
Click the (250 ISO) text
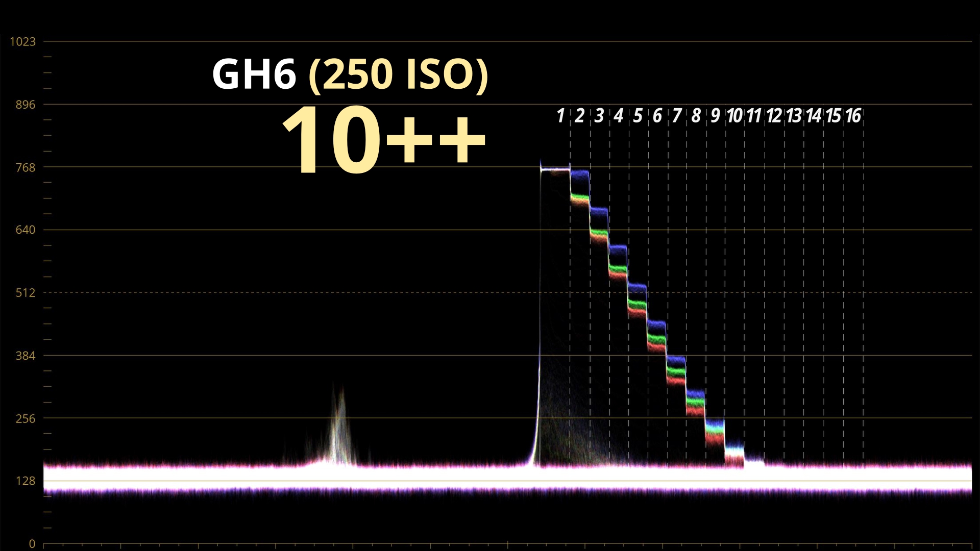tap(399, 75)
